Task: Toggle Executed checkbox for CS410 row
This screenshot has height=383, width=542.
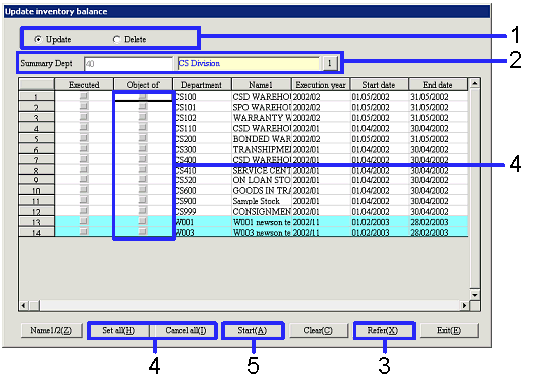Action: (x=84, y=169)
